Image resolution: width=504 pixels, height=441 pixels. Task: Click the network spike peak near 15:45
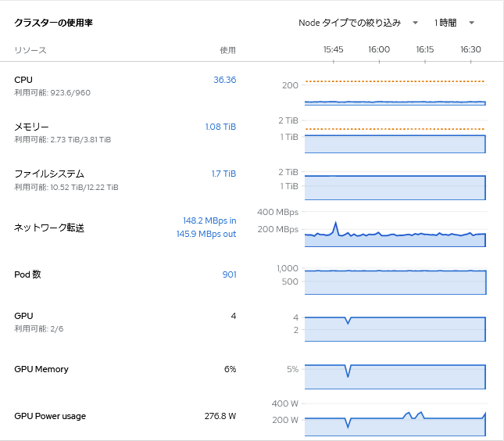coord(335,223)
